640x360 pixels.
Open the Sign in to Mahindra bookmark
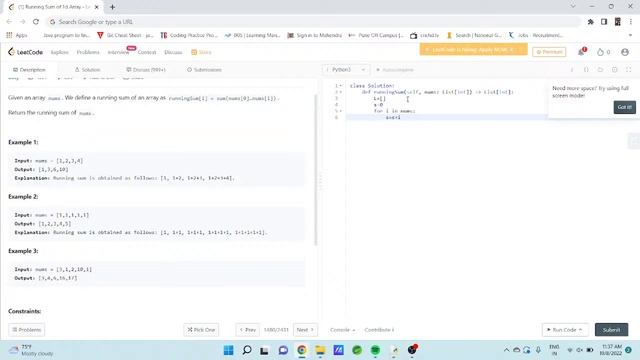coord(315,36)
